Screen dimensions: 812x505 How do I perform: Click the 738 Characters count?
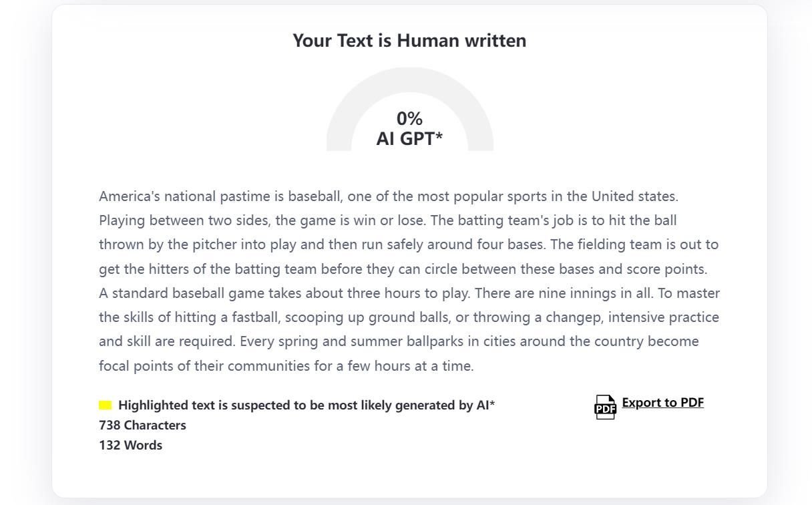(x=142, y=425)
